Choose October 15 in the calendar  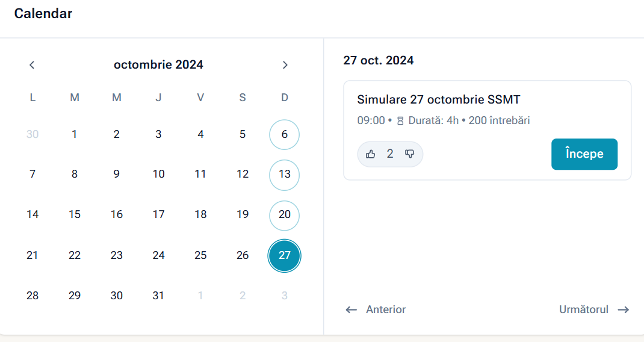pos(75,214)
